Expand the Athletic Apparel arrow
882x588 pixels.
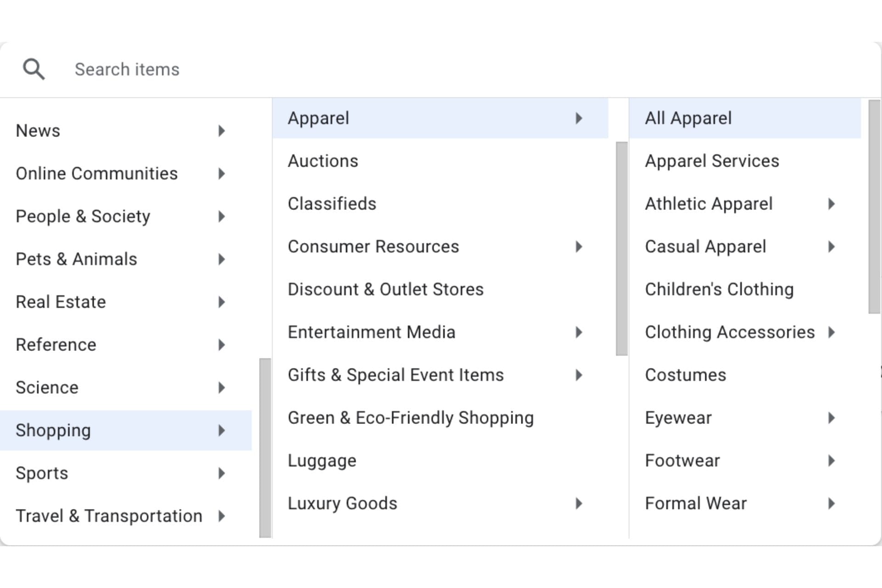click(x=831, y=204)
